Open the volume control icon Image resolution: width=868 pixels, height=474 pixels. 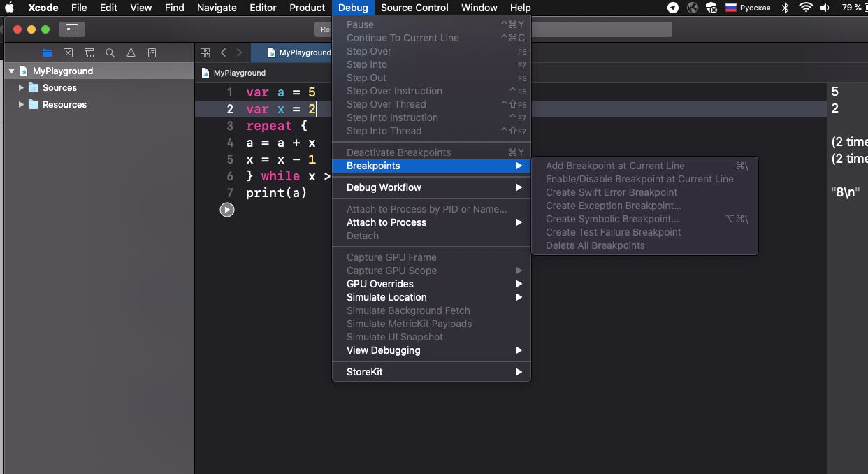(825, 8)
